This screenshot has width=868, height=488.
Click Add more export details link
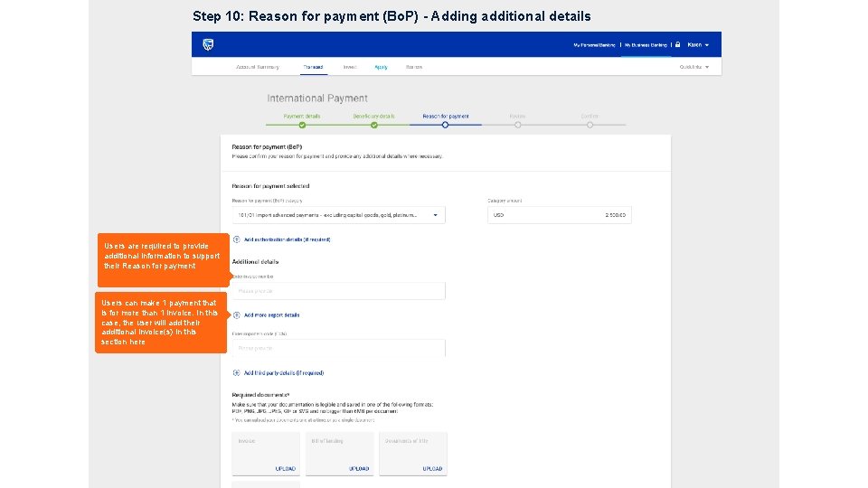point(271,314)
